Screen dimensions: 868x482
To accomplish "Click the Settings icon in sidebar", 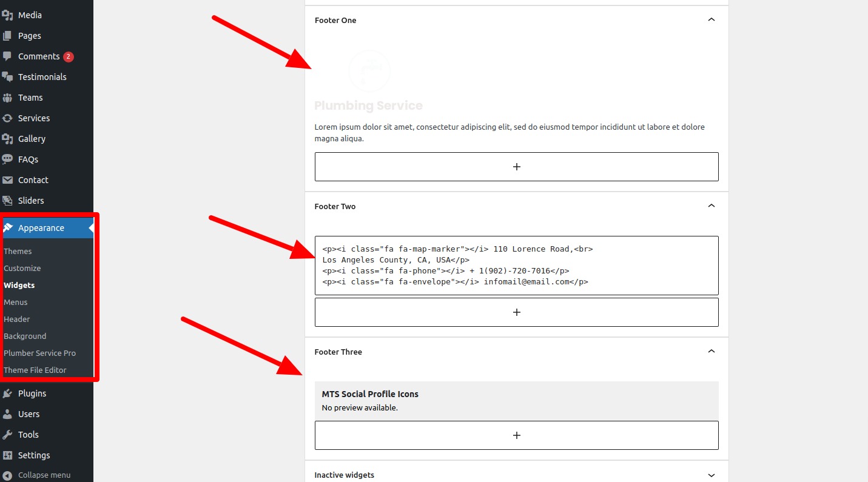I will point(7,455).
